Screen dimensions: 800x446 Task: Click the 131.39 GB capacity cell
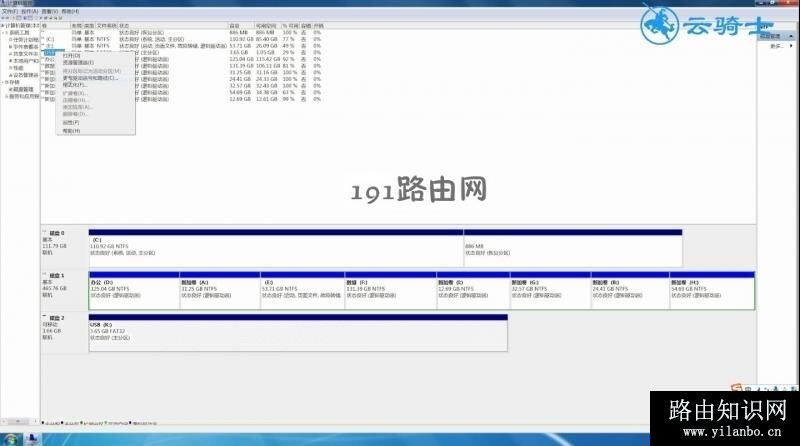tap(241, 66)
